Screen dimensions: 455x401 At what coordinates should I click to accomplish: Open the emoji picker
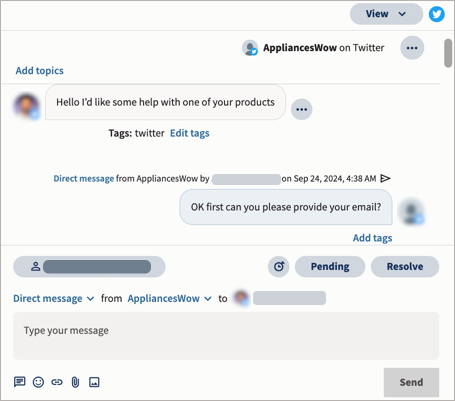click(38, 382)
